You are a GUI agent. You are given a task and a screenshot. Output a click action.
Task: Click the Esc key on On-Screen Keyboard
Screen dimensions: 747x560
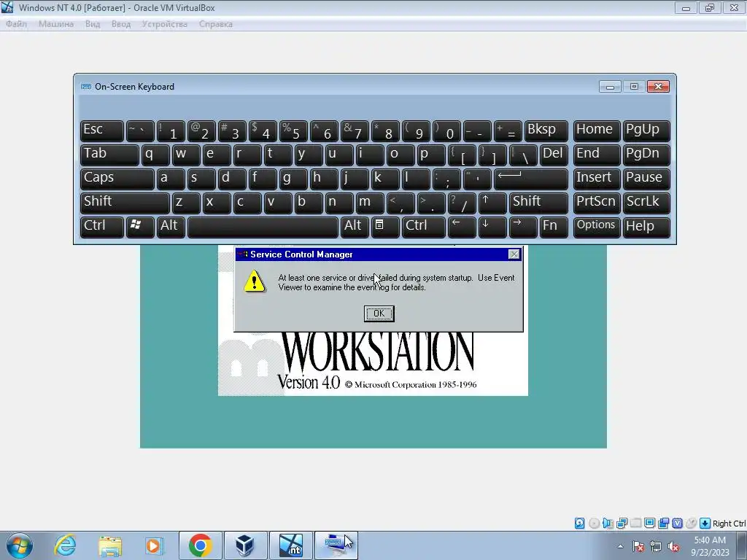click(102, 131)
